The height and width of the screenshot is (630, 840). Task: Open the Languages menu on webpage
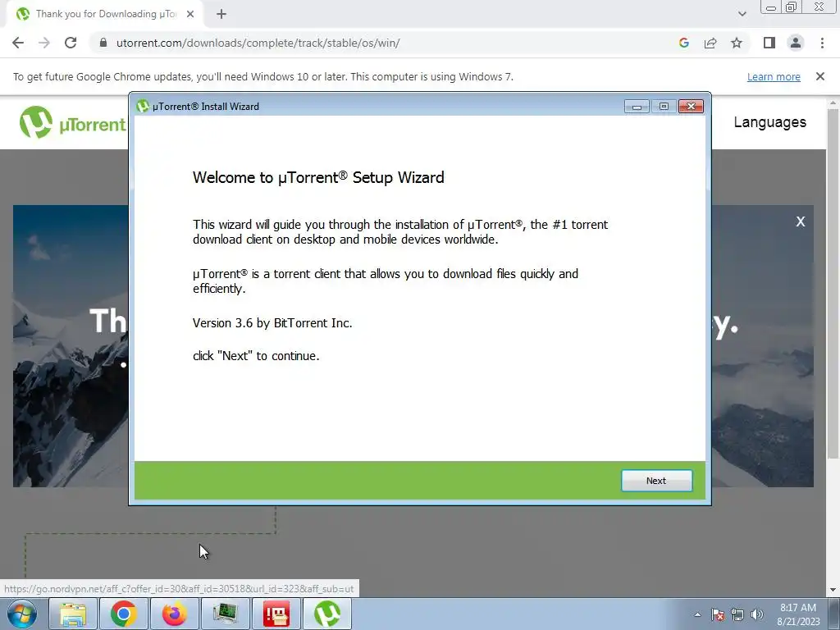click(x=769, y=122)
